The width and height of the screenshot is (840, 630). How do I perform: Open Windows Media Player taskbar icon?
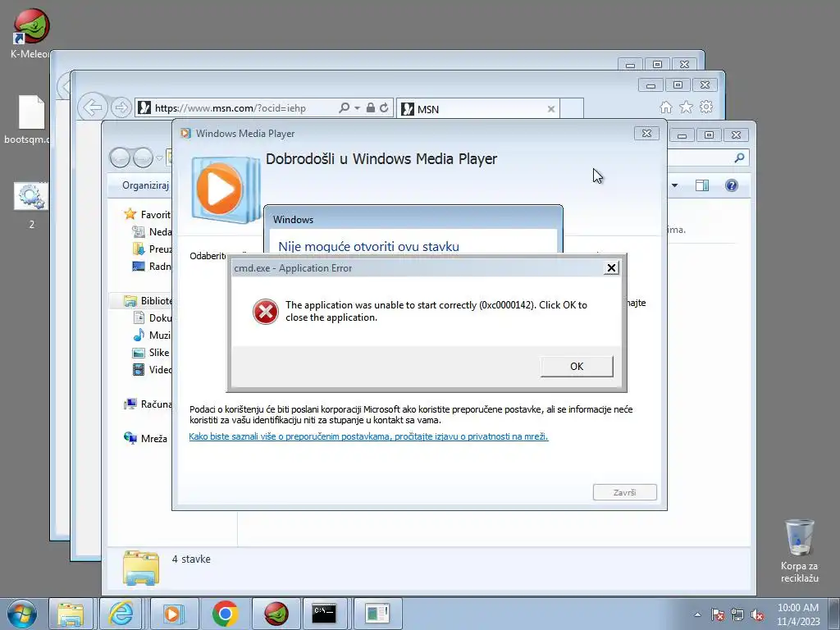point(172,614)
